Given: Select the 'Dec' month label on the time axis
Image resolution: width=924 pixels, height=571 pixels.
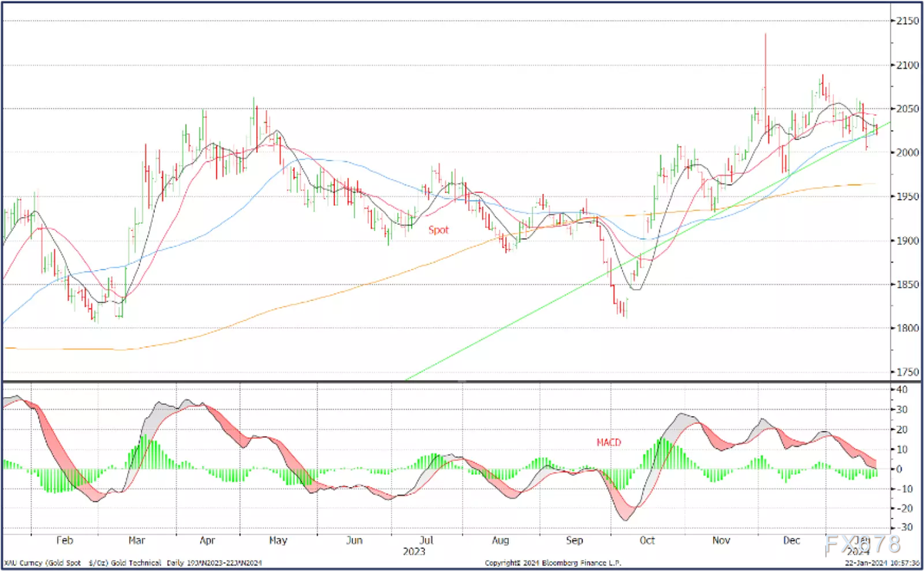Looking at the screenshot, I should coord(791,540).
